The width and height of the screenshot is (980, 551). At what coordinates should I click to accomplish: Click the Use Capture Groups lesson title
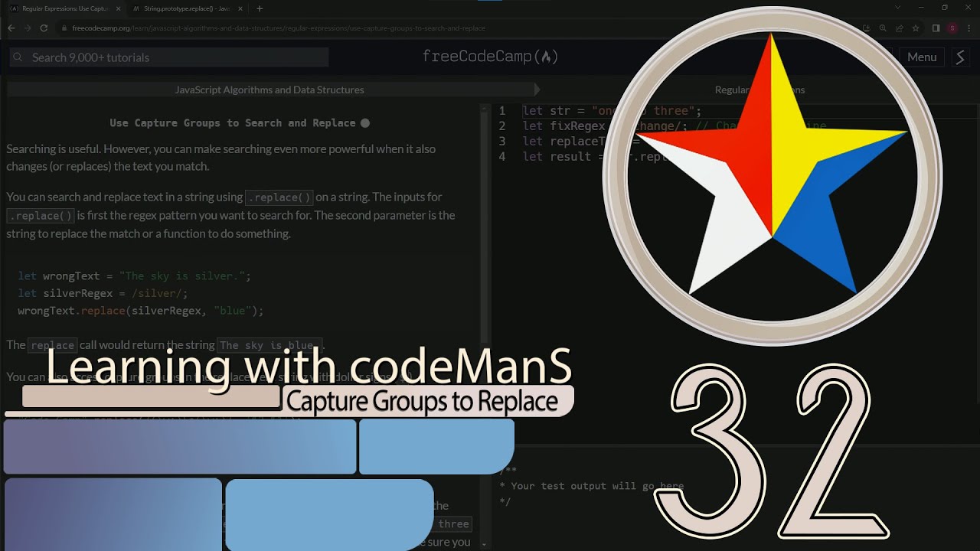click(x=233, y=122)
